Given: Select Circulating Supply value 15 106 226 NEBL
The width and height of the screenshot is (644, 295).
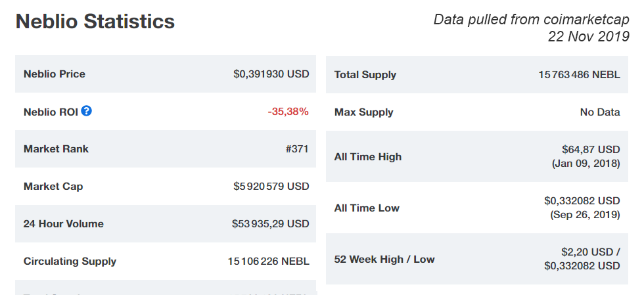Looking at the screenshot, I should coord(269,261).
